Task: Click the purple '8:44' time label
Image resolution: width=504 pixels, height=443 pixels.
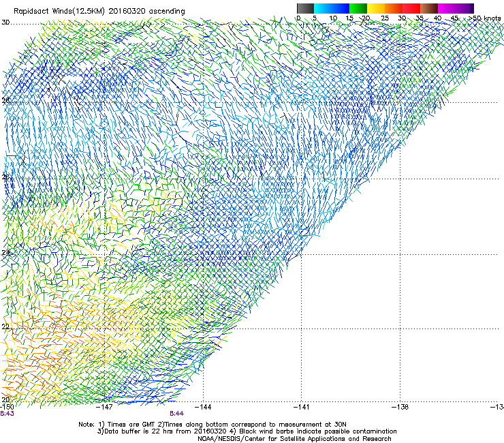Action: point(177,414)
